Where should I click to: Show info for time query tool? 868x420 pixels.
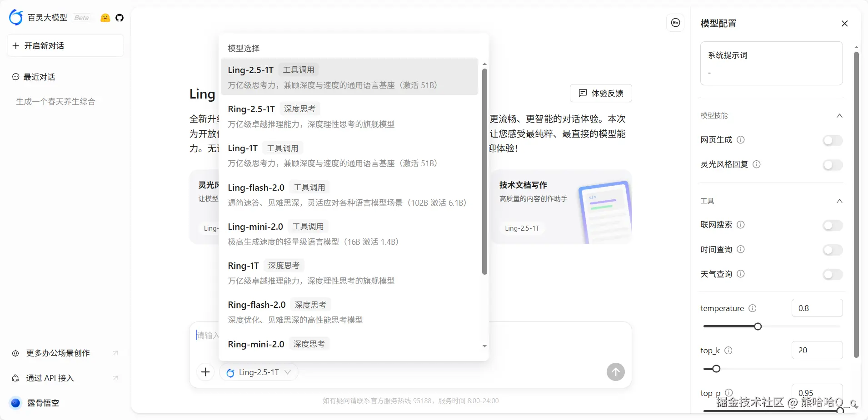[x=741, y=249]
